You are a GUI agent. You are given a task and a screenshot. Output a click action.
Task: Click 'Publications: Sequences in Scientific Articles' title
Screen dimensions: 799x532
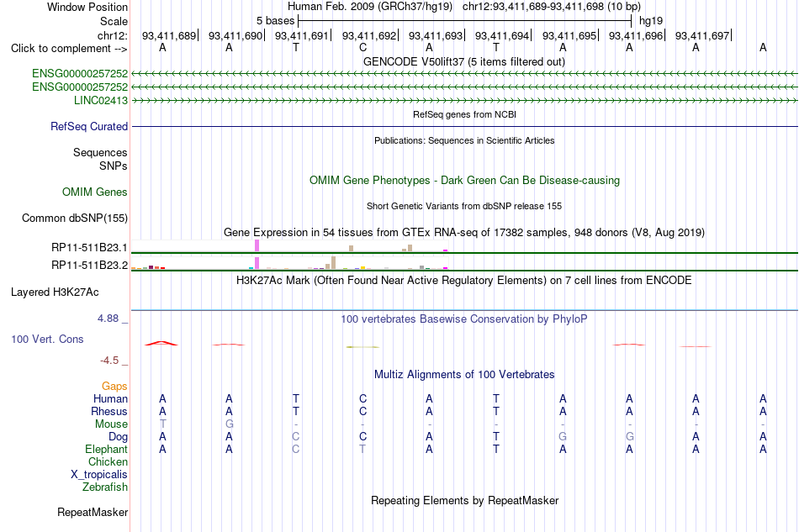(x=464, y=140)
